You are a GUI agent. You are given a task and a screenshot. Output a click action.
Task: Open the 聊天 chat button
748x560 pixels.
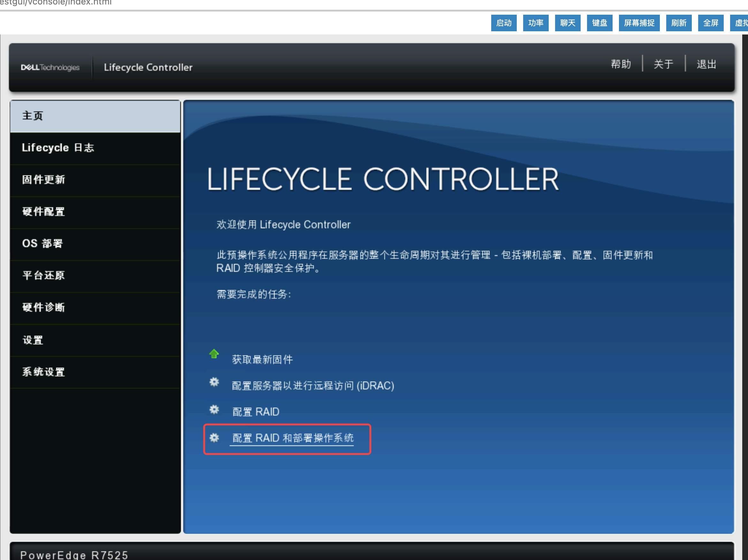click(x=568, y=23)
